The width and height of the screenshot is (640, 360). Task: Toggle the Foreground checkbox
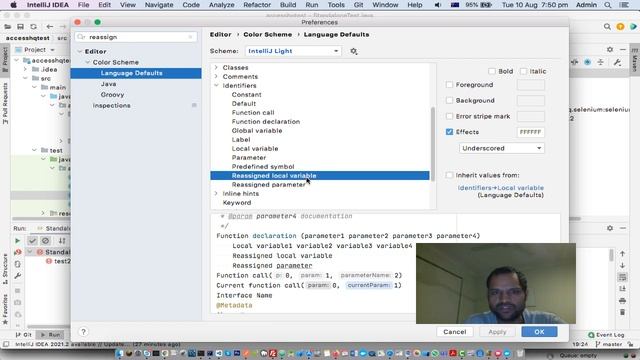(x=449, y=85)
